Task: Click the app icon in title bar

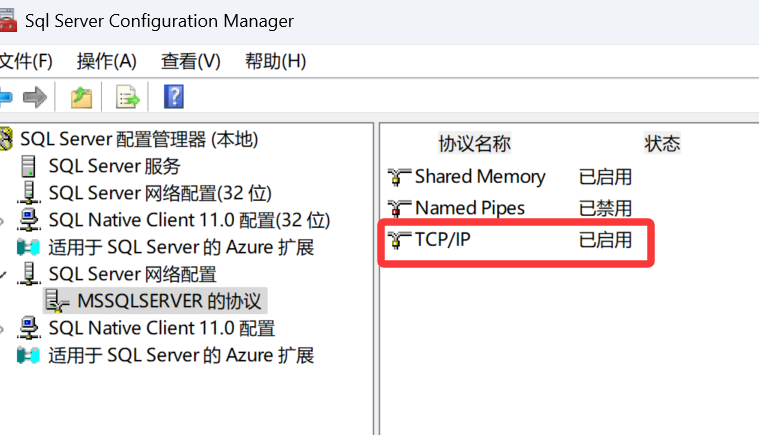Action: pos(7,21)
